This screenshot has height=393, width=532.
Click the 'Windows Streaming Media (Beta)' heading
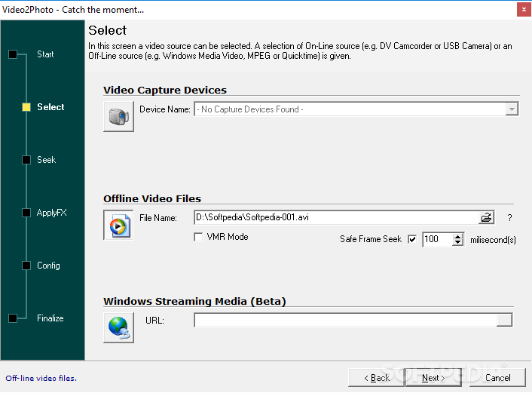[194, 301]
